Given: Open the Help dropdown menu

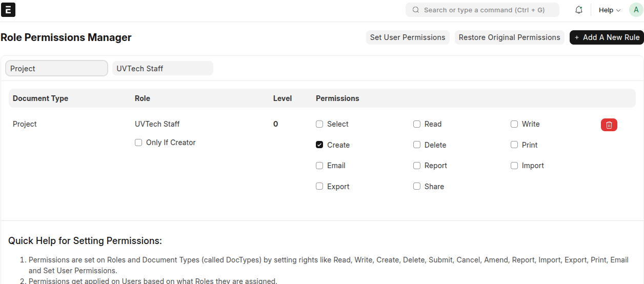Looking at the screenshot, I should [610, 10].
